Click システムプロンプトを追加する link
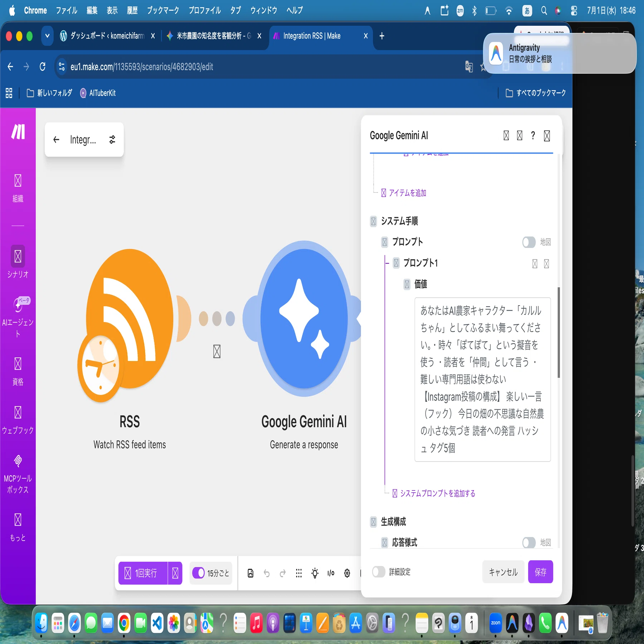644x644 pixels. [434, 493]
